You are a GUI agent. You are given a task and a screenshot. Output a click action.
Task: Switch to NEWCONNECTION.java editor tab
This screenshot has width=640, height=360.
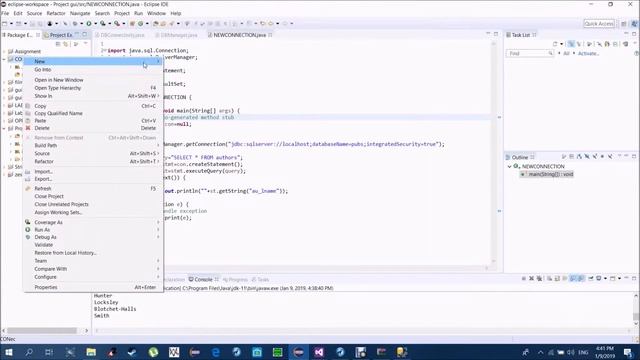[x=240, y=35]
